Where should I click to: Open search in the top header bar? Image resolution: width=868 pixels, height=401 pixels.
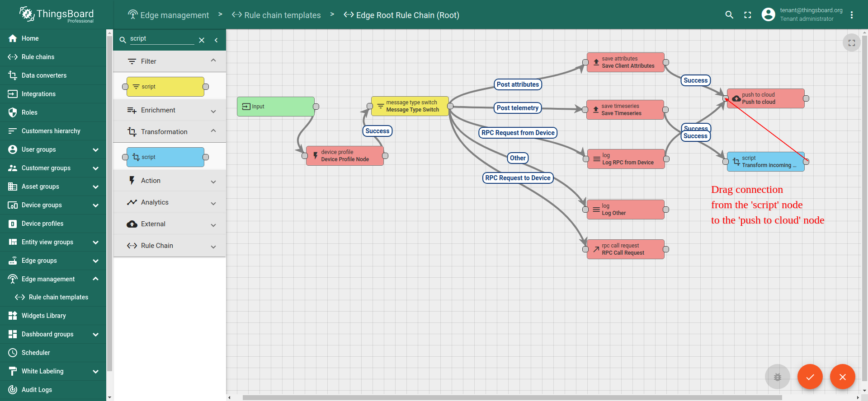click(729, 15)
